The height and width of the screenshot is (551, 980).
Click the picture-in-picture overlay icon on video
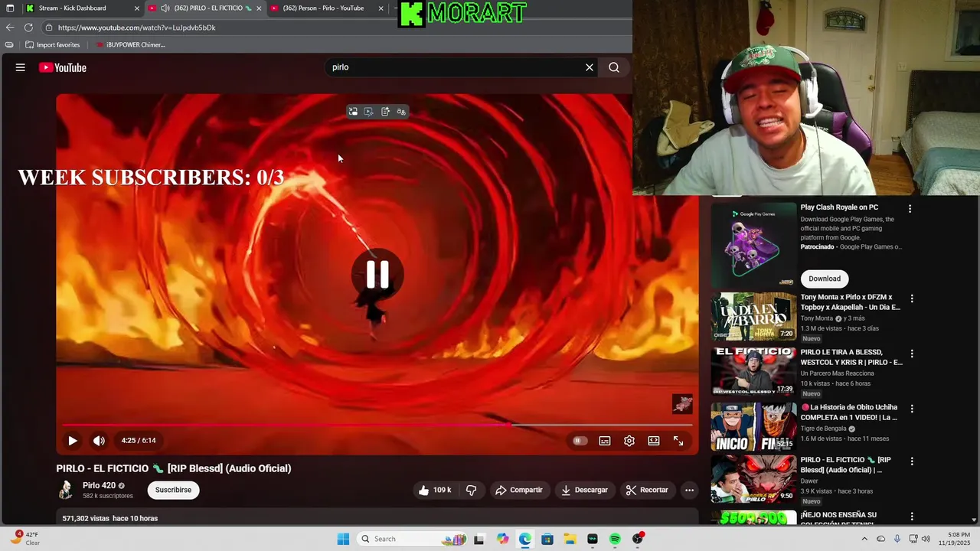click(353, 112)
